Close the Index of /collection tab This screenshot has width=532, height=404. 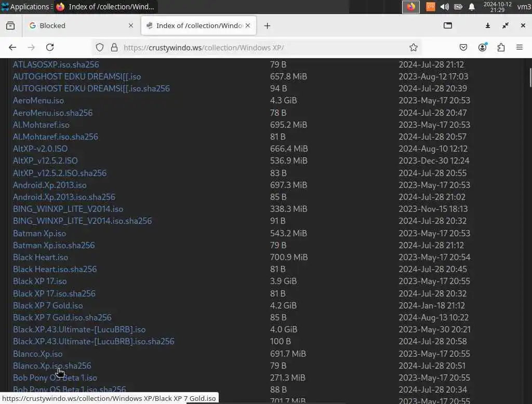point(248,25)
